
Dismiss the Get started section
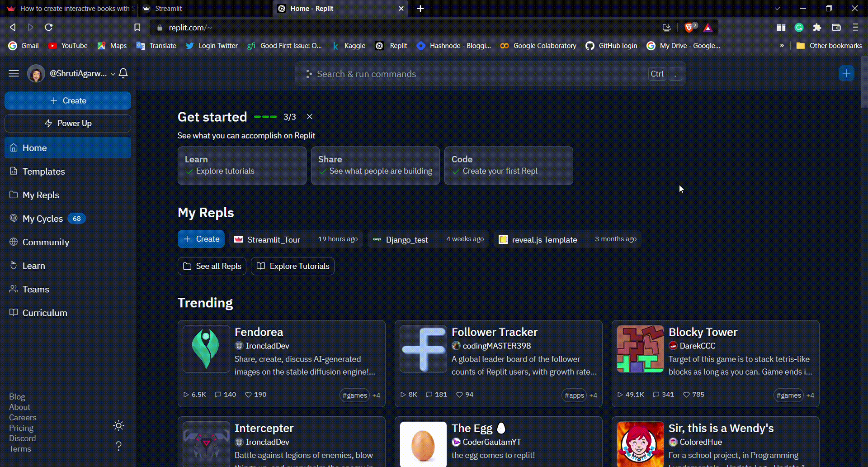click(x=310, y=117)
